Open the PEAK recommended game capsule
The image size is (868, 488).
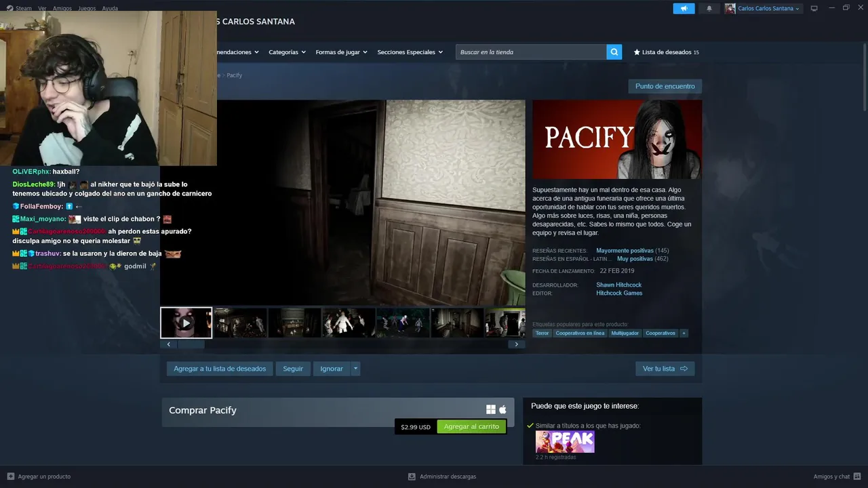pyautogui.click(x=565, y=442)
